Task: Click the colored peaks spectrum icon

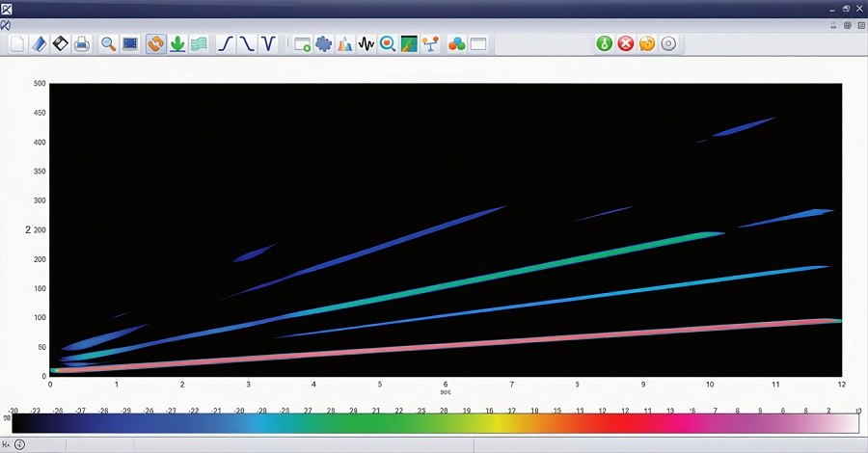Action: tap(345, 43)
